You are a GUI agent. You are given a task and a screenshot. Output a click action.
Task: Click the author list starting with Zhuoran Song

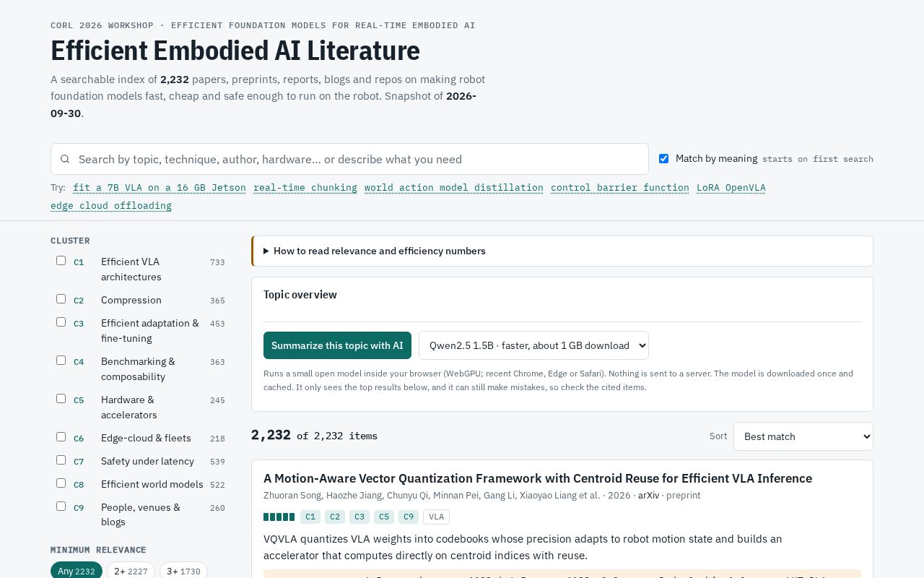(x=432, y=496)
